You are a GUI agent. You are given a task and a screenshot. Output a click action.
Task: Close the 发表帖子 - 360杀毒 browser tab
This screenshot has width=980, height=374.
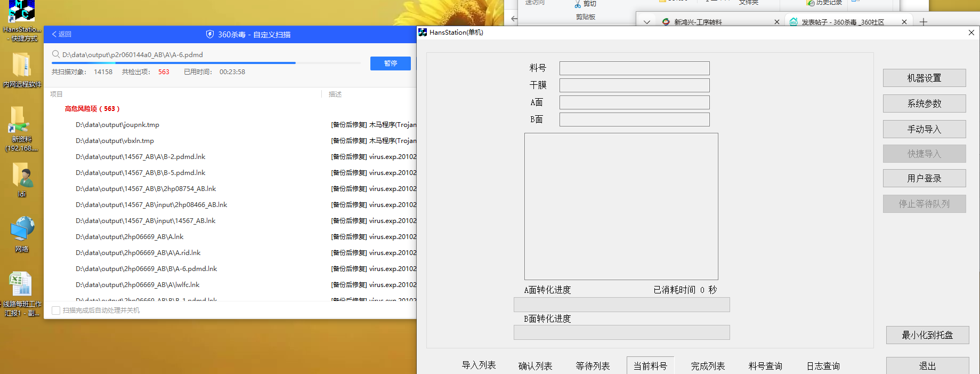point(904,22)
